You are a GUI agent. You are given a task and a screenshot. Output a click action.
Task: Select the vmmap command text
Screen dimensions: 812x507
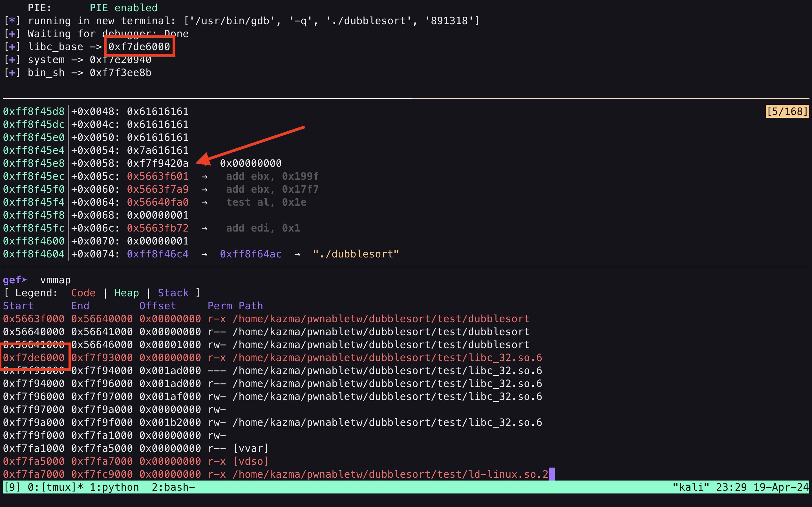coord(55,280)
